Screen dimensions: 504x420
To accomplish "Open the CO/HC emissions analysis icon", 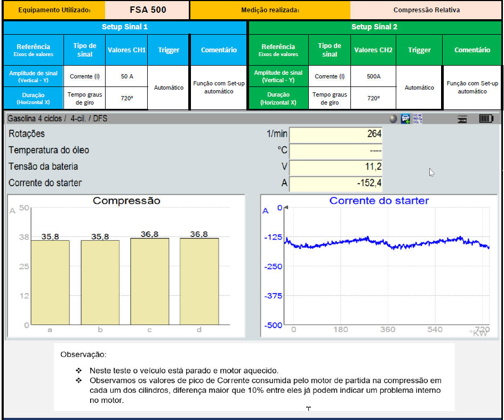I will click(x=418, y=118).
